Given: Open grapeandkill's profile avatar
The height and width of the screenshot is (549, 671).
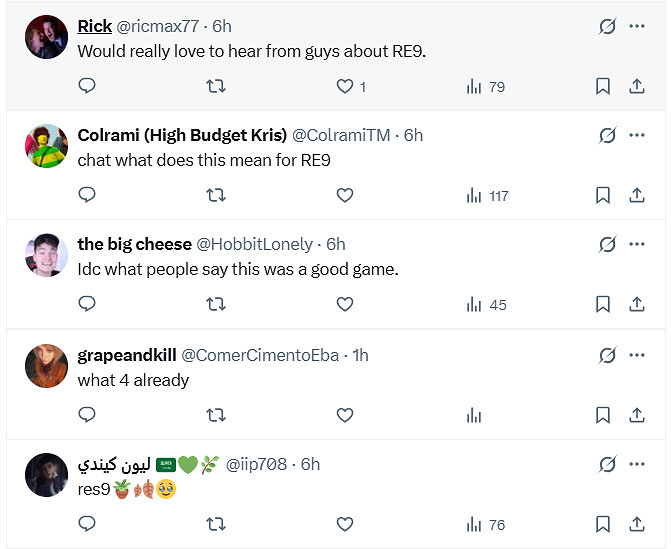Looking at the screenshot, I should point(46,367).
